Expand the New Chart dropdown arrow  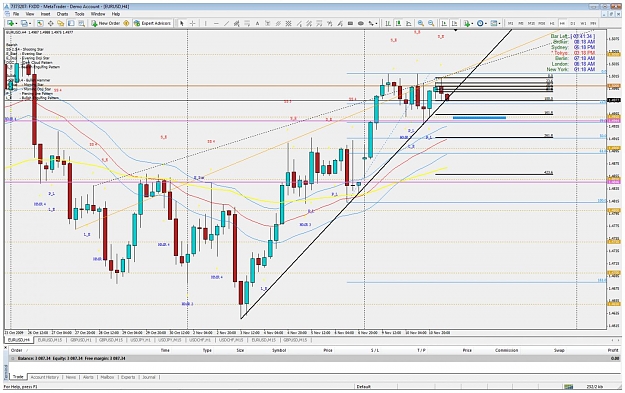16,24
